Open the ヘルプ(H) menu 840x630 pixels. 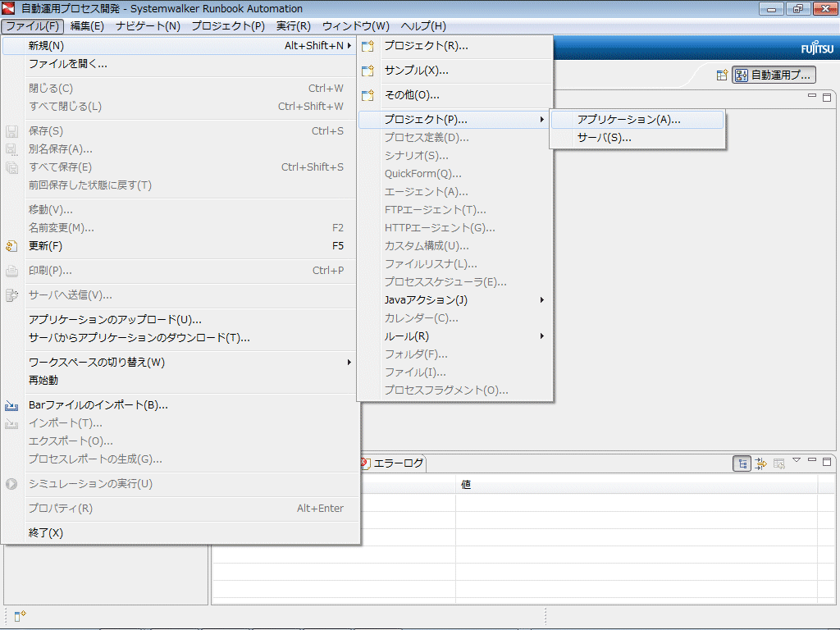(423, 26)
